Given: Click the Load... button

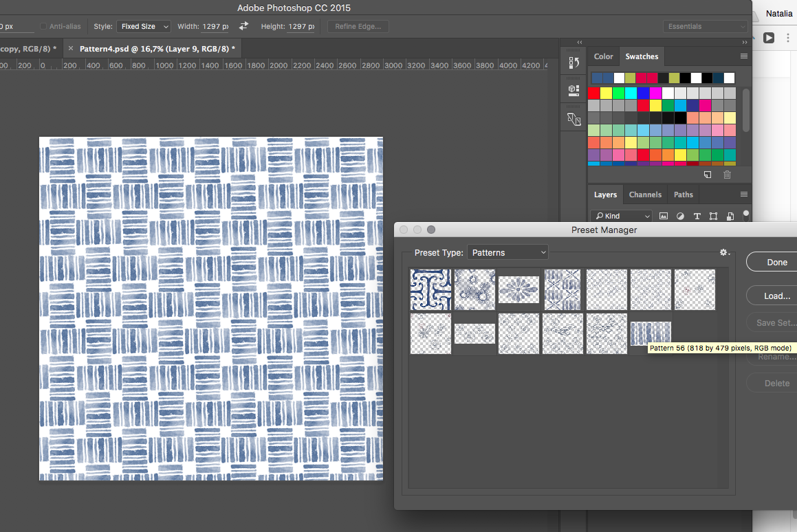Looking at the screenshot, I should [x=776, y=296].
